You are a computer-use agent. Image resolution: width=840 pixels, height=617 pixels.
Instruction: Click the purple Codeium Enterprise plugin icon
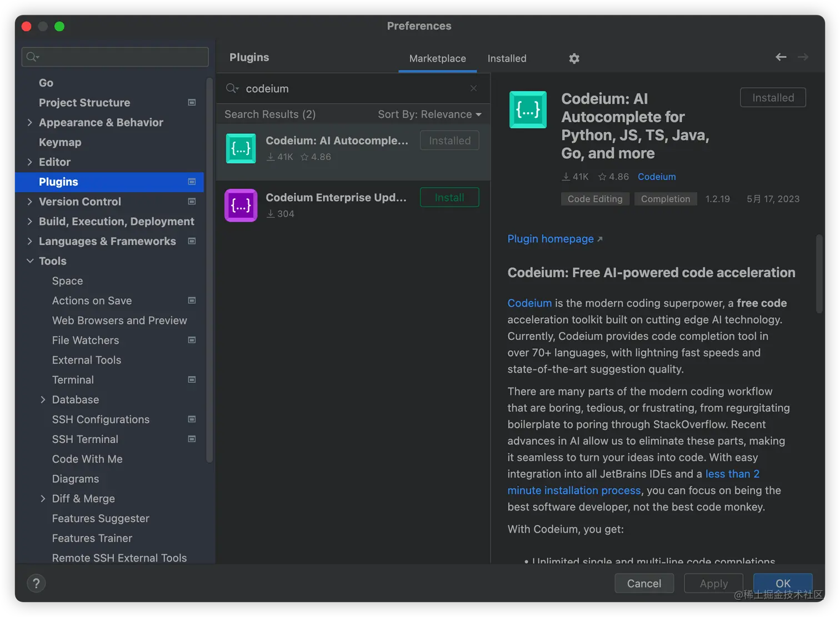click(x=241, y=205)
